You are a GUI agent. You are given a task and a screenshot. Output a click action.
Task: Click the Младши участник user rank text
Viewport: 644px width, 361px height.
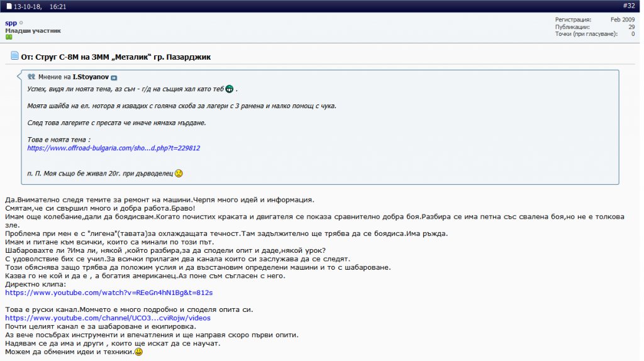point(33,30)
